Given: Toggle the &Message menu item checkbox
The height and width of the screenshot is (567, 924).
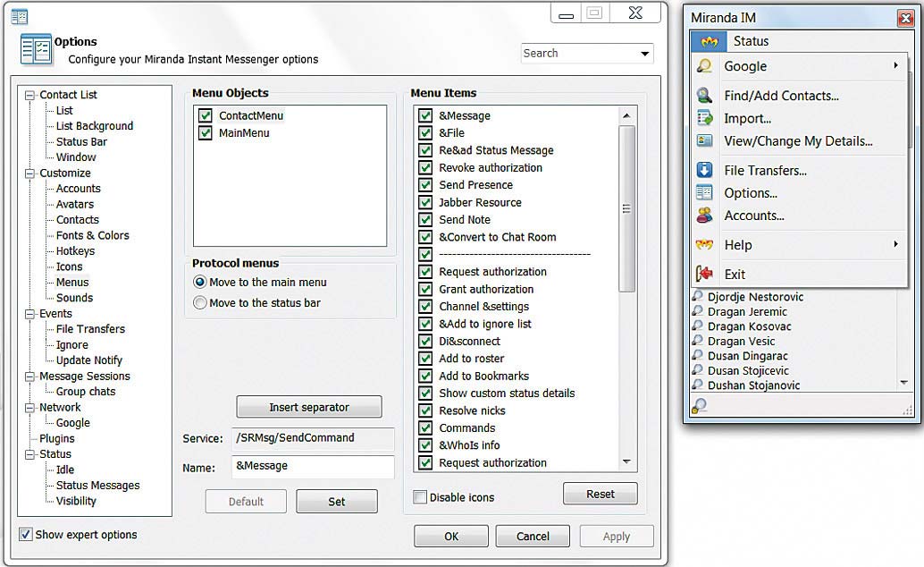Looking at the screenshot, I should tap(424, 115).
